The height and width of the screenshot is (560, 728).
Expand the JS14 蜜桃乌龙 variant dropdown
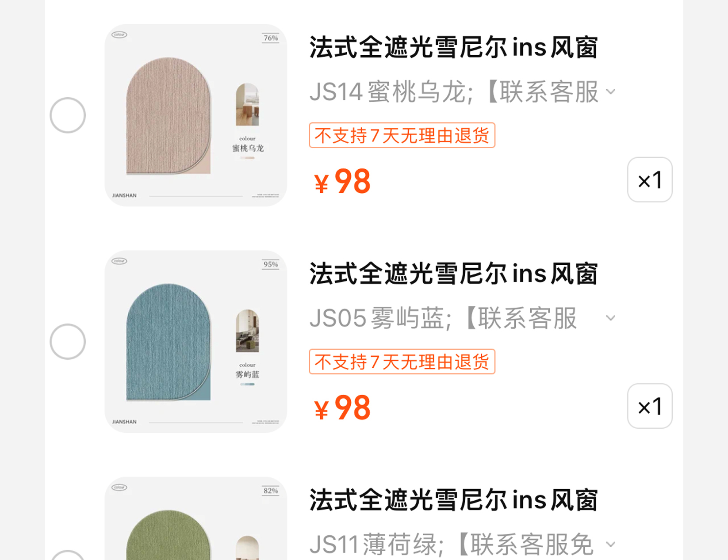click(611, 92)
